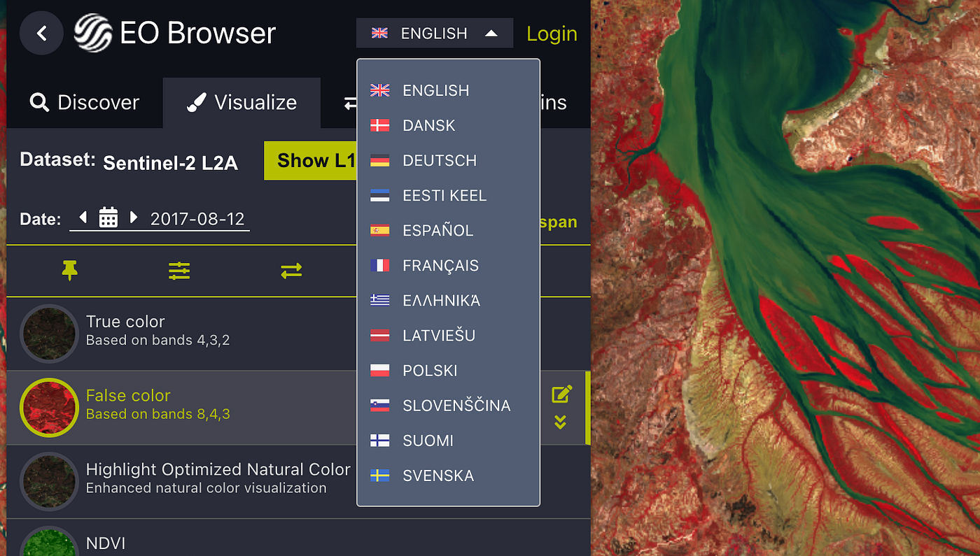The width and height of the screenshot is (980, 556).
Task: Click the Show L1C yellow button
Action: point(311,160)
